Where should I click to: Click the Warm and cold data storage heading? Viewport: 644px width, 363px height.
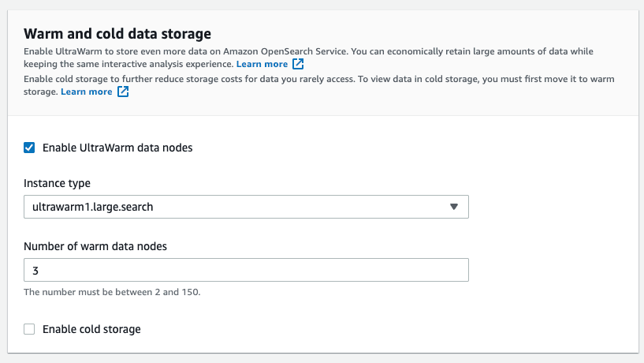click(117, 34)
